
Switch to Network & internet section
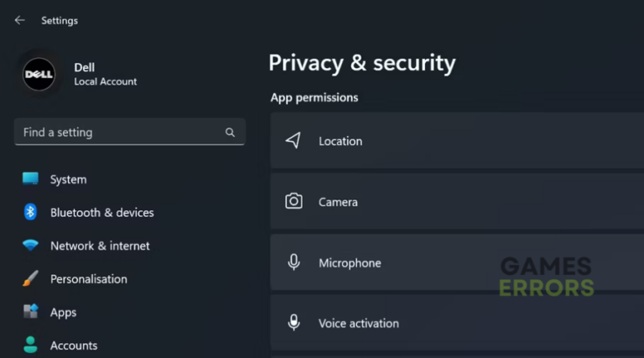[100, 246]
